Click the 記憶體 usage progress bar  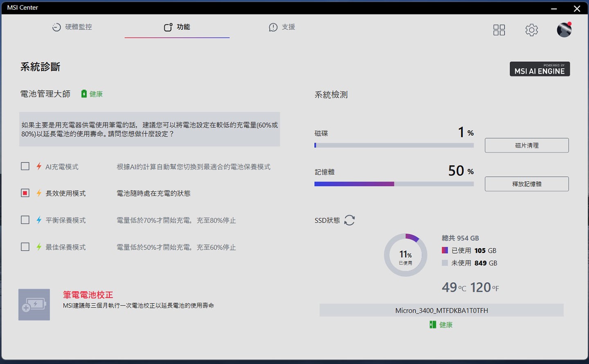coord(394,184)
